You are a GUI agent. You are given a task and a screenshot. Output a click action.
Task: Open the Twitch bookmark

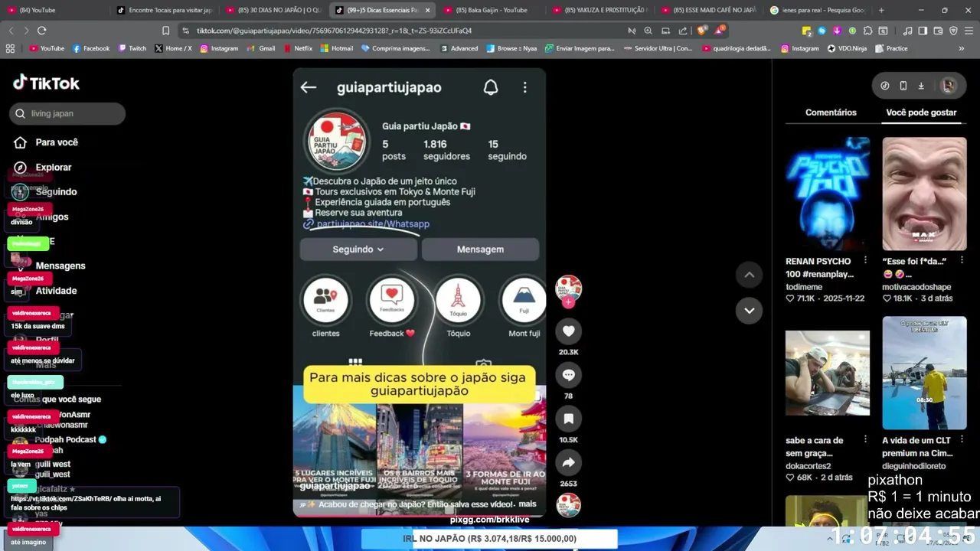(132, 48)
